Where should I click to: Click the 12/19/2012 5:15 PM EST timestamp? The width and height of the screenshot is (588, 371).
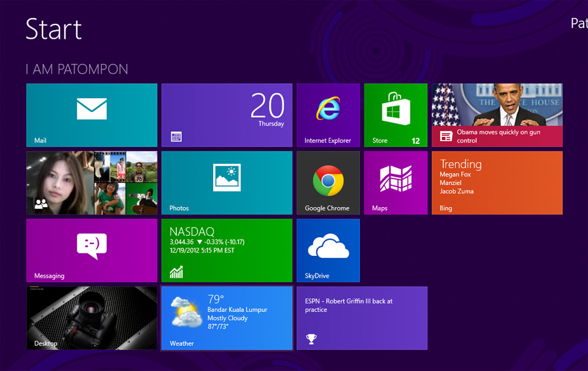(202, 250)
